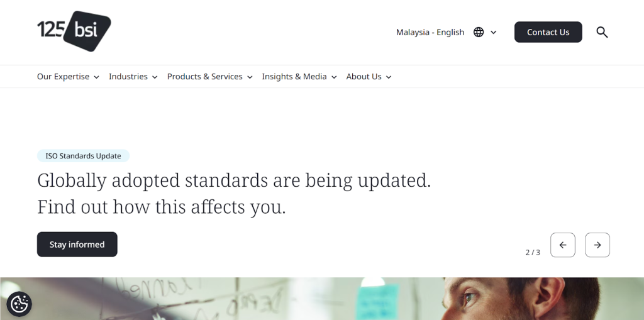The height and width of the screenshot is (320, 644).
Task: Click chevron beside the globe icon
Action: [x=494, y=33]
